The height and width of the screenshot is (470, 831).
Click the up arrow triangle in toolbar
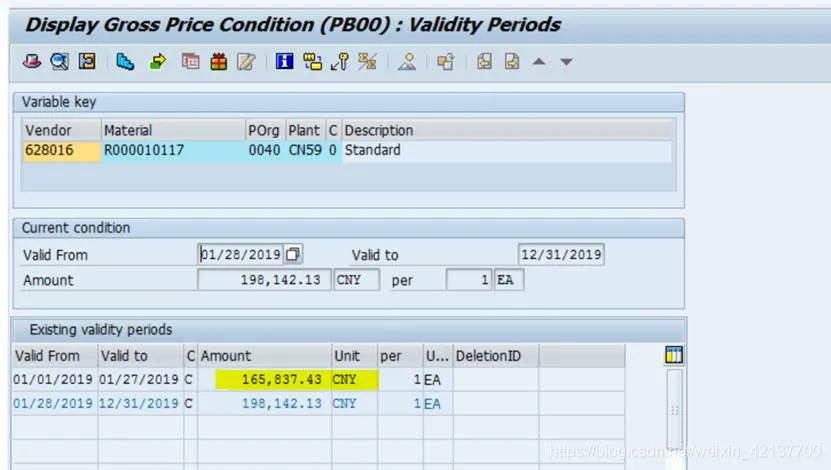click(539, 61)
